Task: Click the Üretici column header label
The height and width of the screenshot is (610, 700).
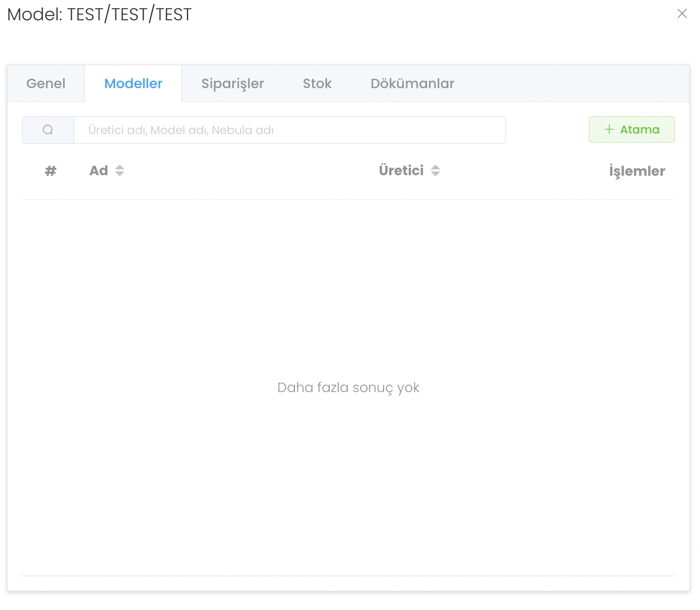Action: [x=401, y=171]
